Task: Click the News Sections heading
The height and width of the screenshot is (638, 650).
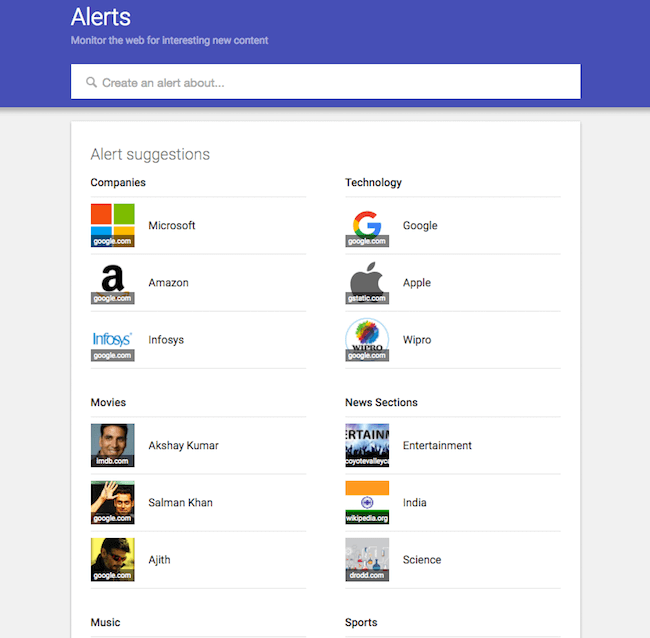Action: [x=381, y=403]
